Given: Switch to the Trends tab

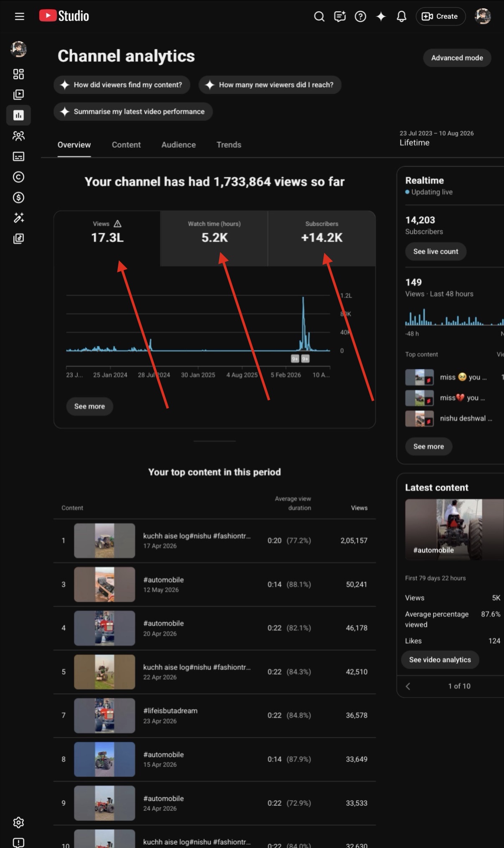Looking at the screenshot, I should (229, 145).
